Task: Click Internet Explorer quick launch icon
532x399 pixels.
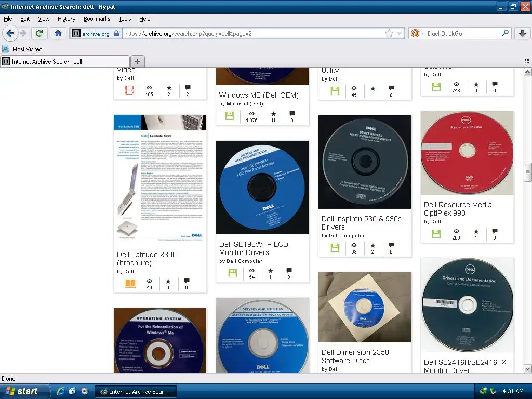Action: pos(61,391)
